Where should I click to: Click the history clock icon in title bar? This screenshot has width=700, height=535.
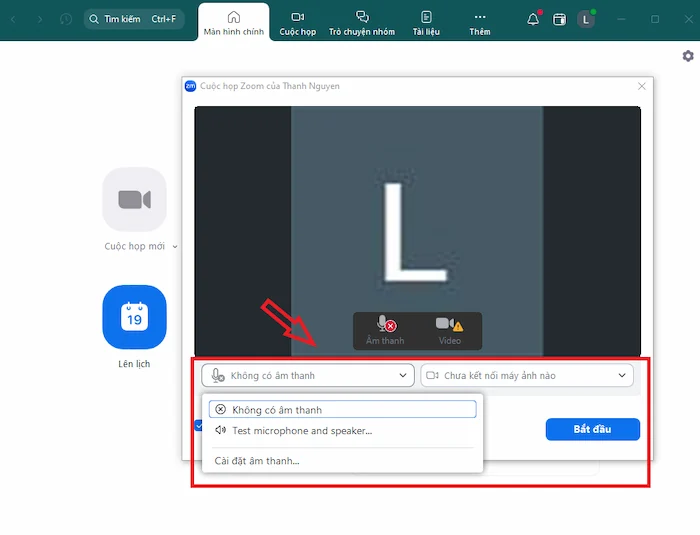66,19
